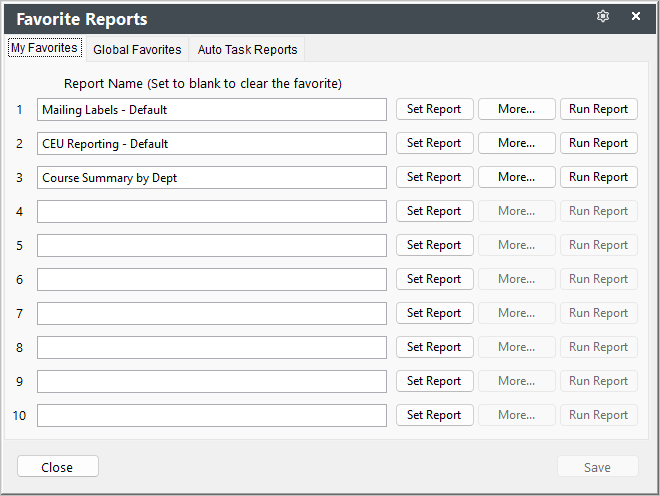Click the empty report name field in row 5
Screen dimensions: 660x496
pyautogui.click(x=212, y=245)
